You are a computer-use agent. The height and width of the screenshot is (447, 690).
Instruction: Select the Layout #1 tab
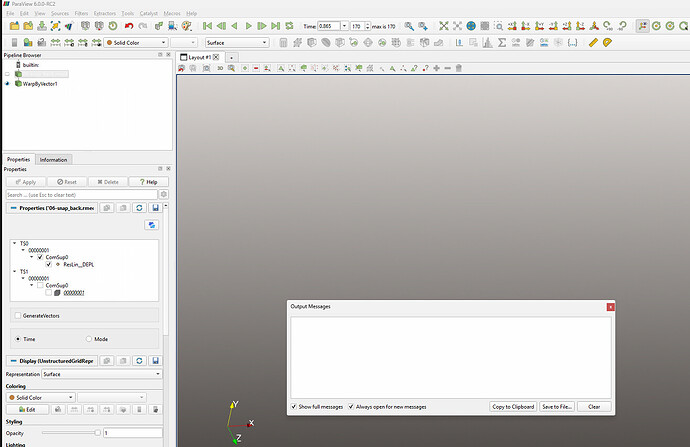200,57
